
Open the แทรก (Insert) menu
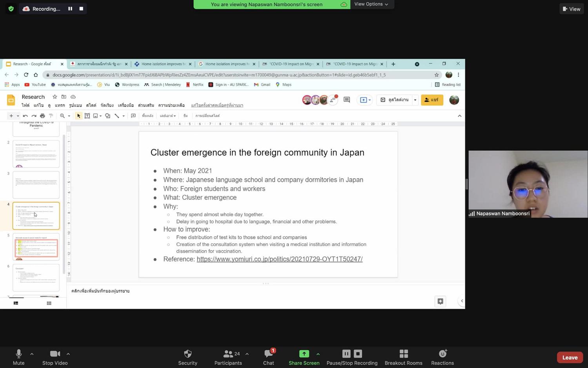click(60, 105)
